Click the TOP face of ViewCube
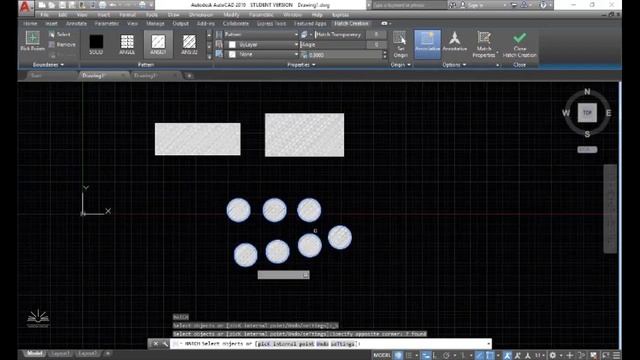640x360 pixels. click(x=587, y=113)
